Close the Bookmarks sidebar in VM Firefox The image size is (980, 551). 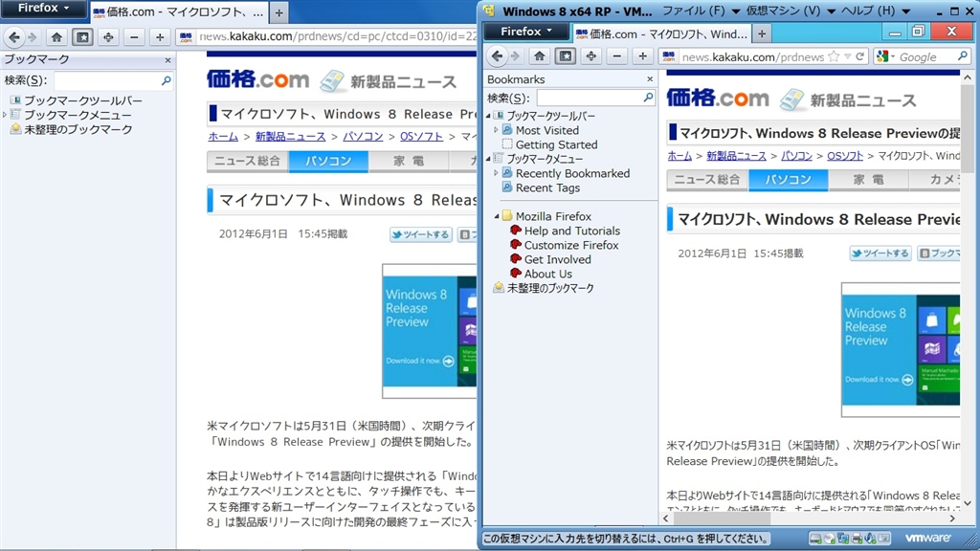[x=650, y=79]
